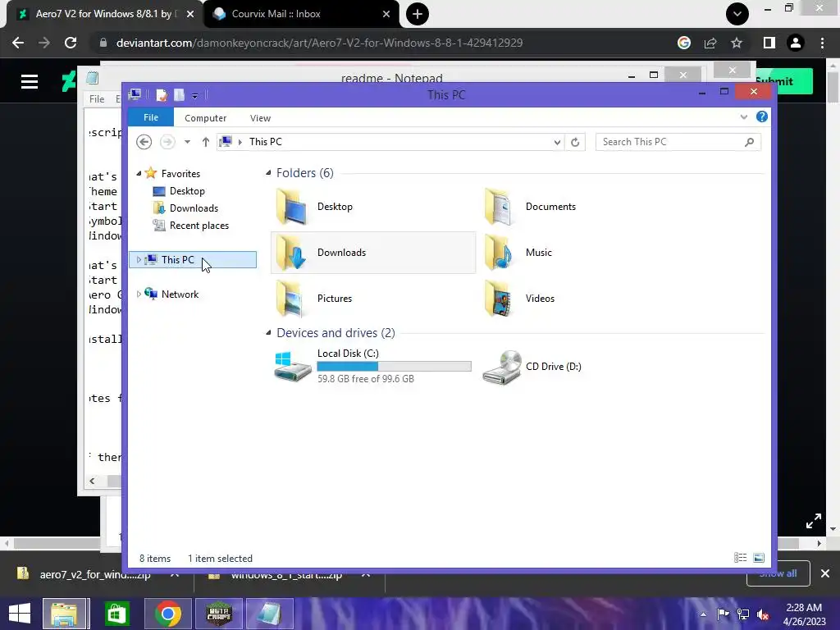Open Chrome profile avatar icon
This screenshot has height=630, width=840.
(x=796, y=43)
